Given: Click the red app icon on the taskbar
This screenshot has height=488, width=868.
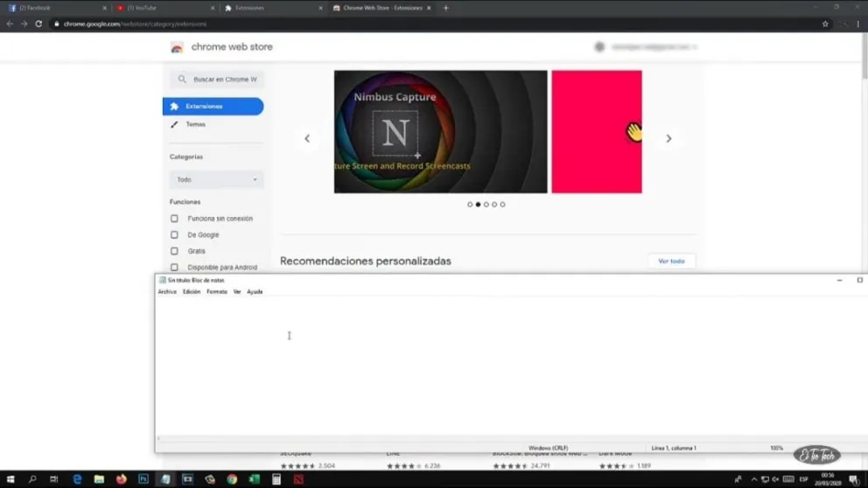Looking at the screenshot, I should [298, 479].
